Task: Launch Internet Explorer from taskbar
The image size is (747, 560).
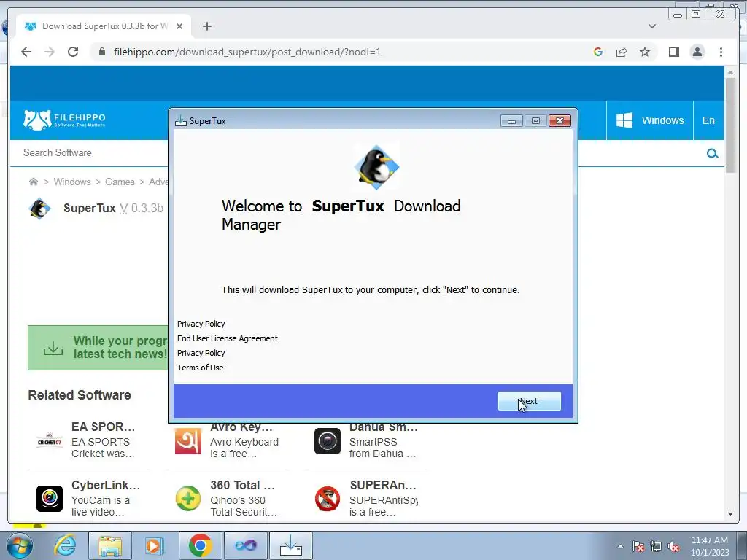Action: pos(65,545)
